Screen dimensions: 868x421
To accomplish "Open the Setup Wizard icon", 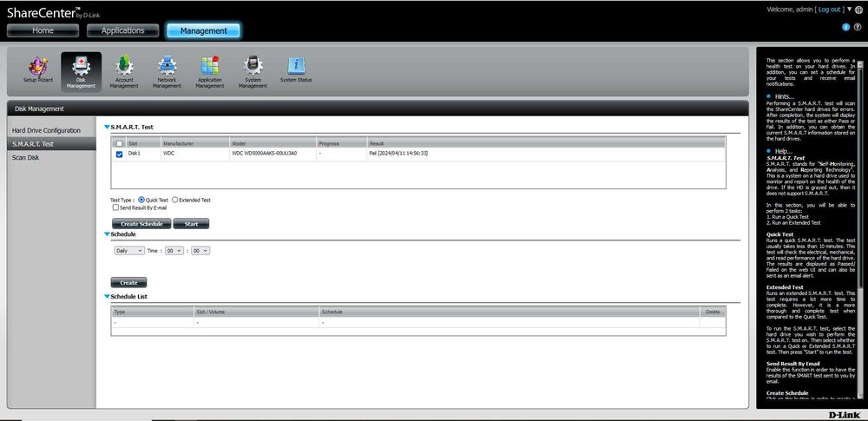I will (38, 70).
